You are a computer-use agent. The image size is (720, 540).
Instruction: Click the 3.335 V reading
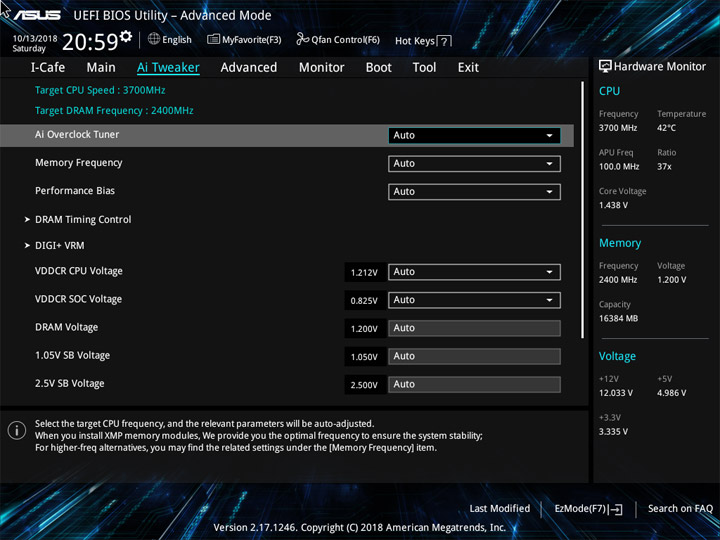[613, 432]
